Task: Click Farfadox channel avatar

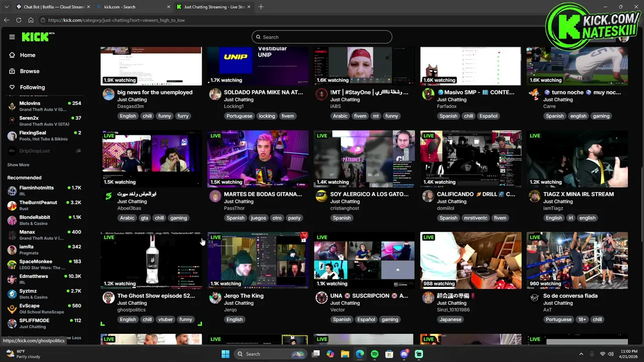Action: coord(428,95)
